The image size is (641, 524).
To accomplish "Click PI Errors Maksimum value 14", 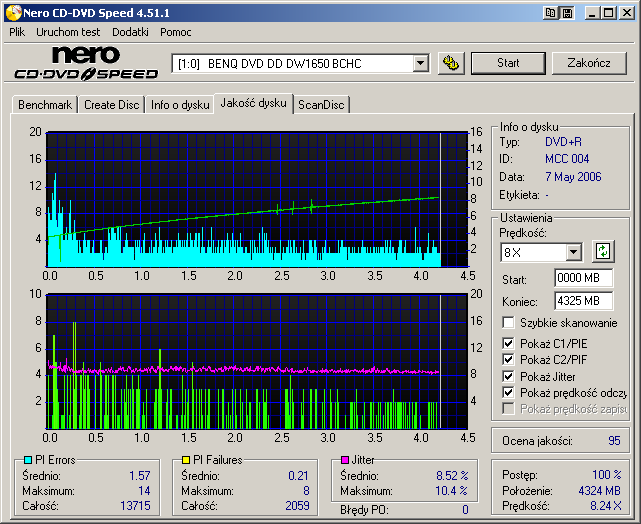I will (144, 490).
